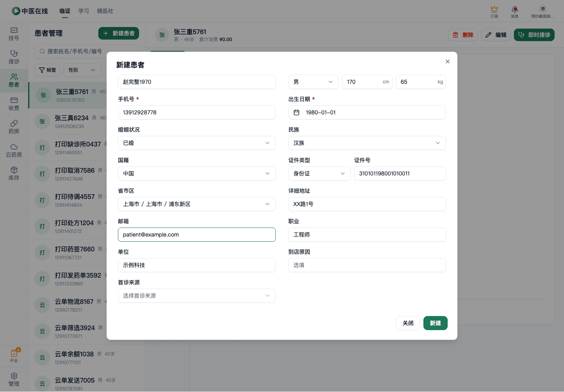The image size is (564, 392).
Task: Click the 编辑 edit button
Action: point(496,35)
